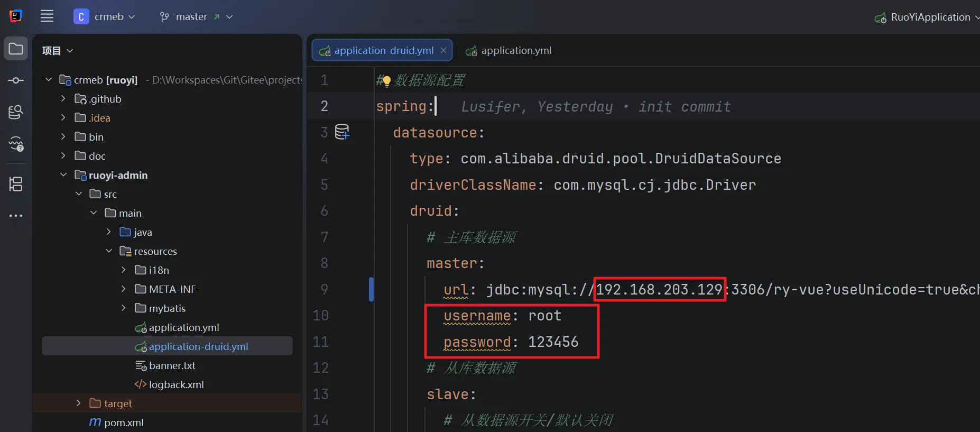Screen dimensions: 980x432
Task: Expand the doc folder
Action: coord(63,155)
